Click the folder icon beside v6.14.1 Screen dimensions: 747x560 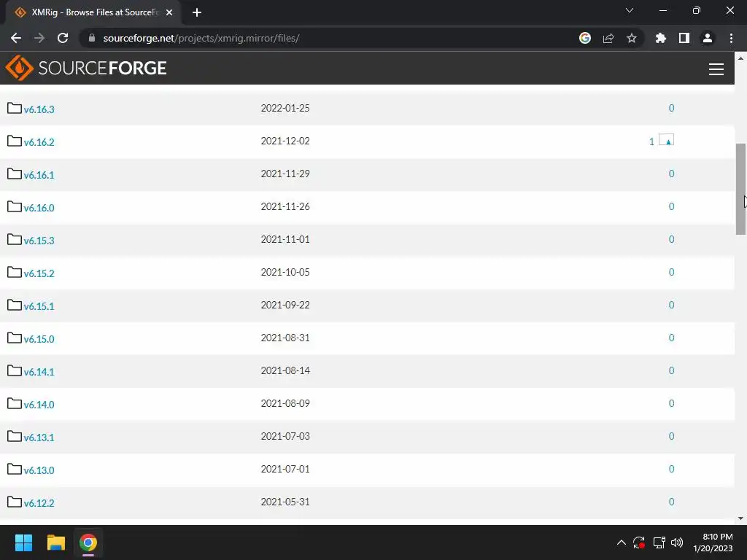tap(15, 371)
